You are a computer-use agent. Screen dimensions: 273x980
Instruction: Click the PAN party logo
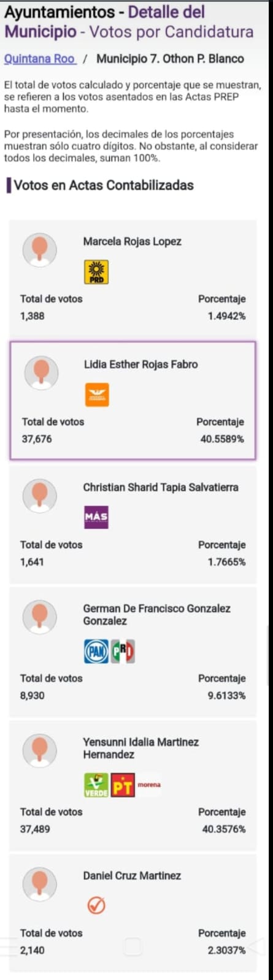pyautogui.click(x=96, y=651)
